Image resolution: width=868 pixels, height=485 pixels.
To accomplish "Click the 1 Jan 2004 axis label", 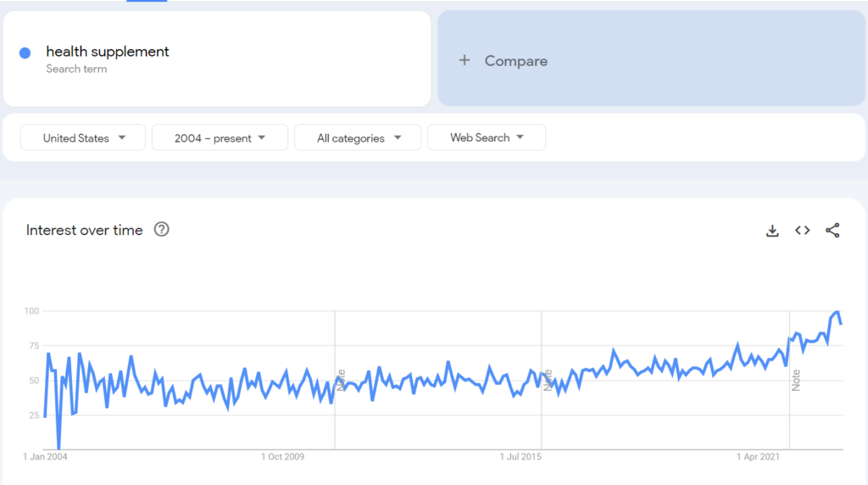I will [46, 457].
